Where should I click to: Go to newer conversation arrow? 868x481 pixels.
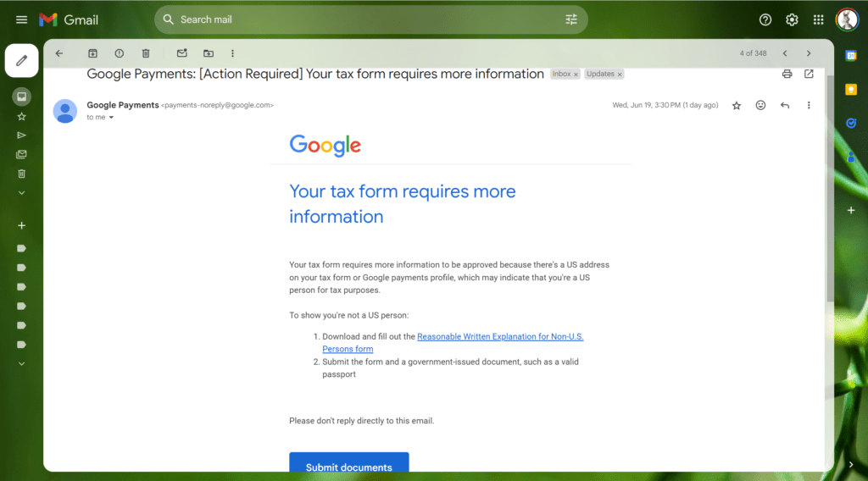coord(785,53)
